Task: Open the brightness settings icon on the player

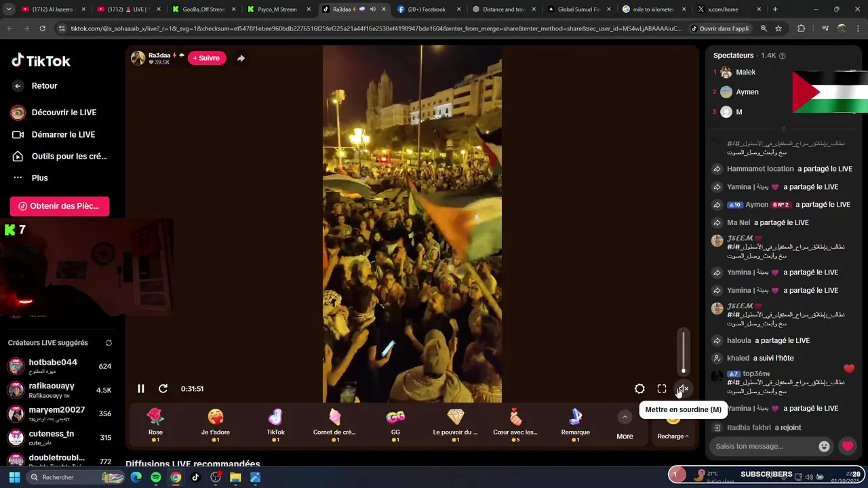Action: click(x=639, y=388)
